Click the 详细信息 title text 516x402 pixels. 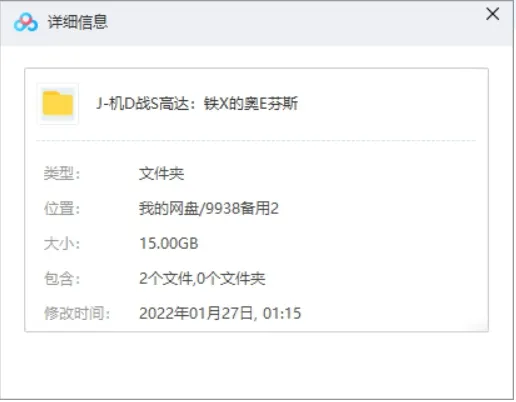[x=78, y=22]
